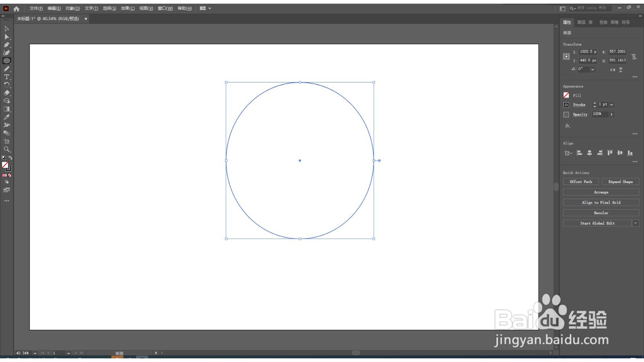
Task: Click the Recolor button
Action: pos(601,213)
